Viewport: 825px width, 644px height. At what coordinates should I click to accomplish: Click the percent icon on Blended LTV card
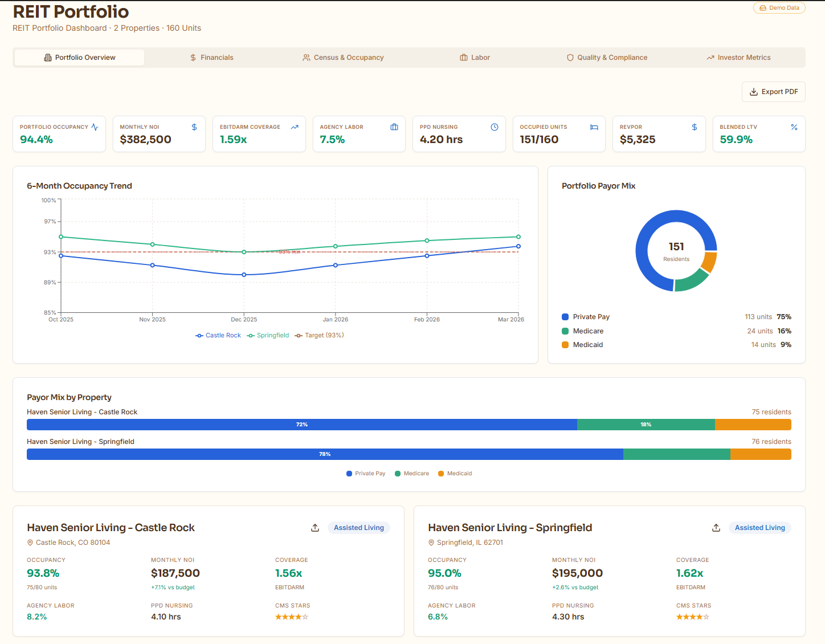(794, 127)
